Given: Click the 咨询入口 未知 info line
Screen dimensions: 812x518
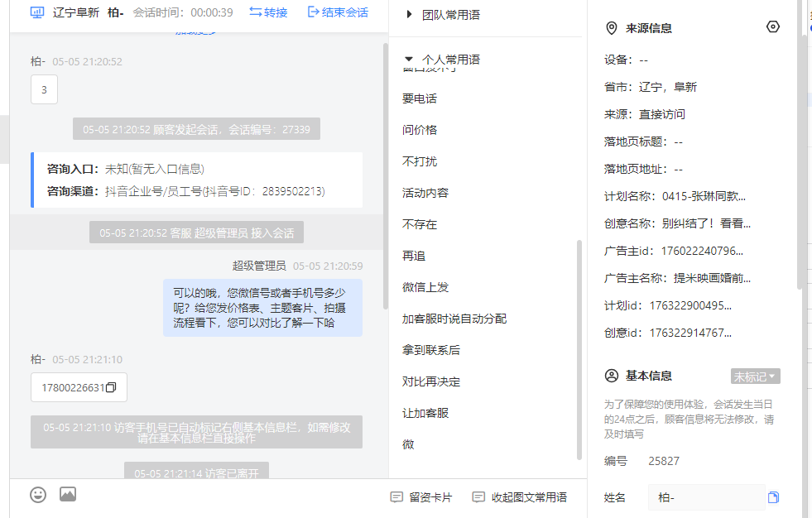Looking at the screenshot, I should [126, 169].
